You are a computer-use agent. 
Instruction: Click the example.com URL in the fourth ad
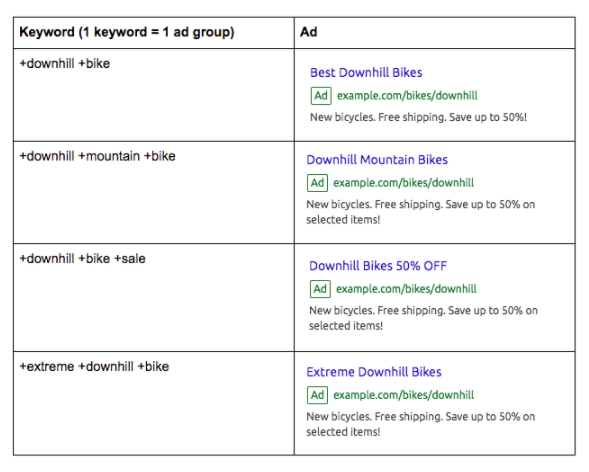click(404, 395)
